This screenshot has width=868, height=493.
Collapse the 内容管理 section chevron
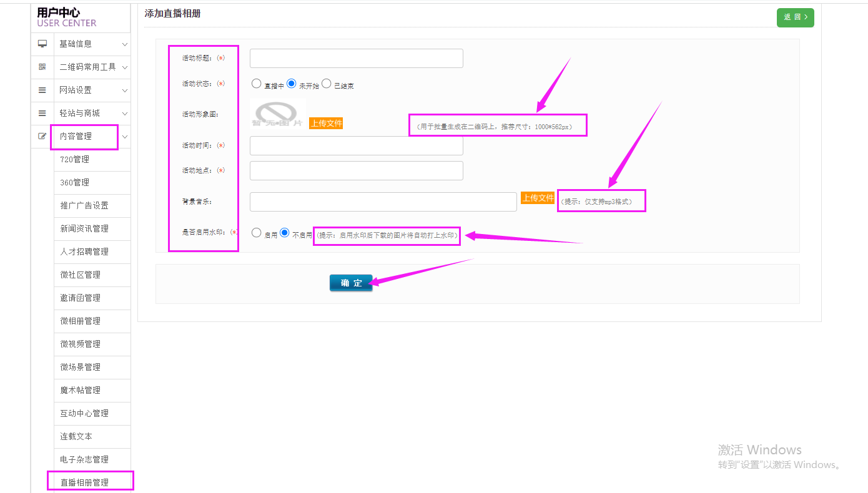point(125,137)
